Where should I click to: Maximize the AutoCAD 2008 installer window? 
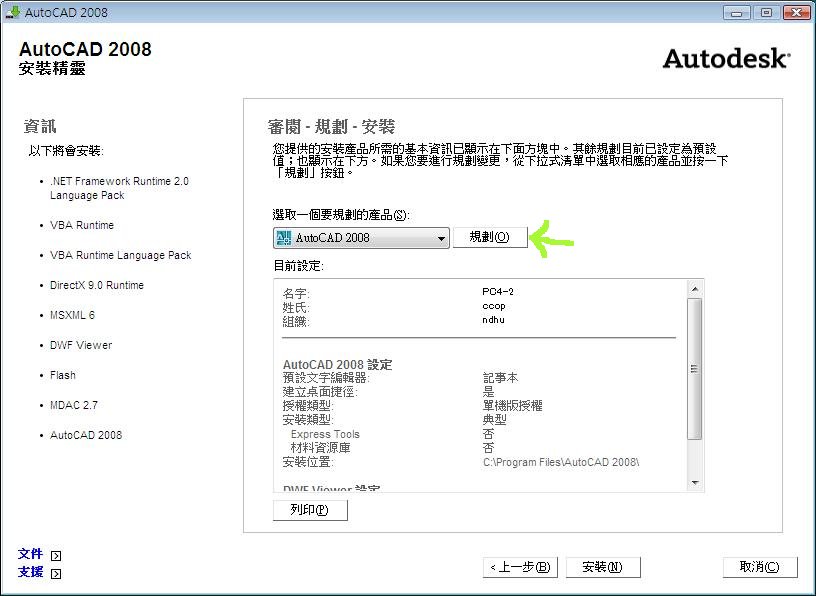(x=767, y=12)
